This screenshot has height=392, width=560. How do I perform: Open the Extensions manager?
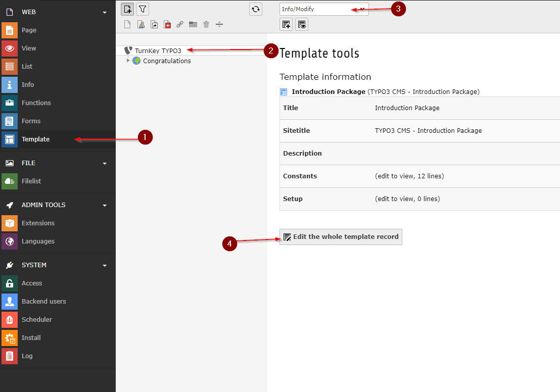pos(57,223)
